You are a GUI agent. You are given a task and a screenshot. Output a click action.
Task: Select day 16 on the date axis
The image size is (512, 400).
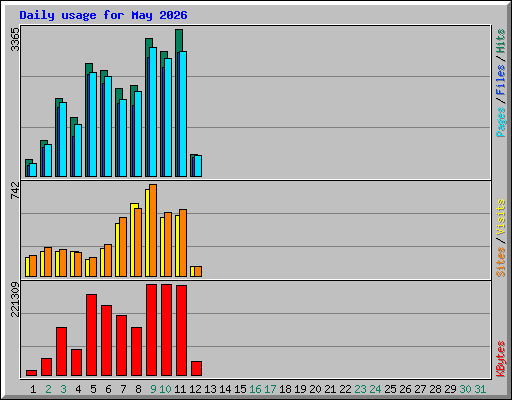click(255, 389)
